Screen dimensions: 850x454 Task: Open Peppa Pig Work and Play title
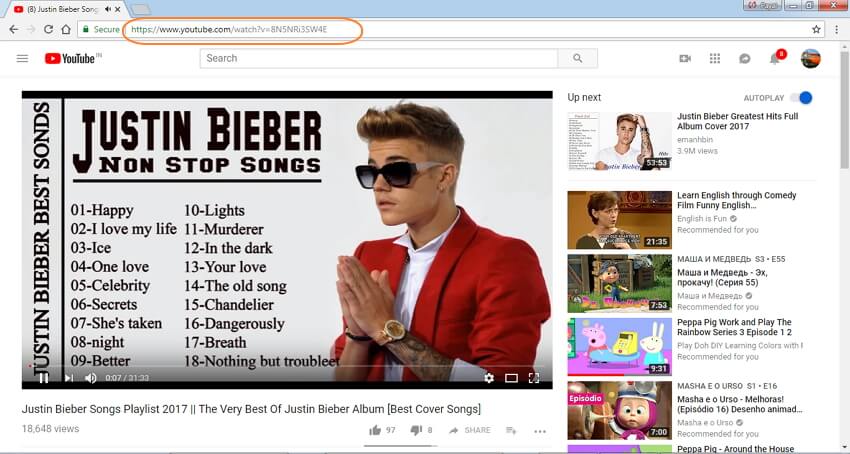[735, 327]
